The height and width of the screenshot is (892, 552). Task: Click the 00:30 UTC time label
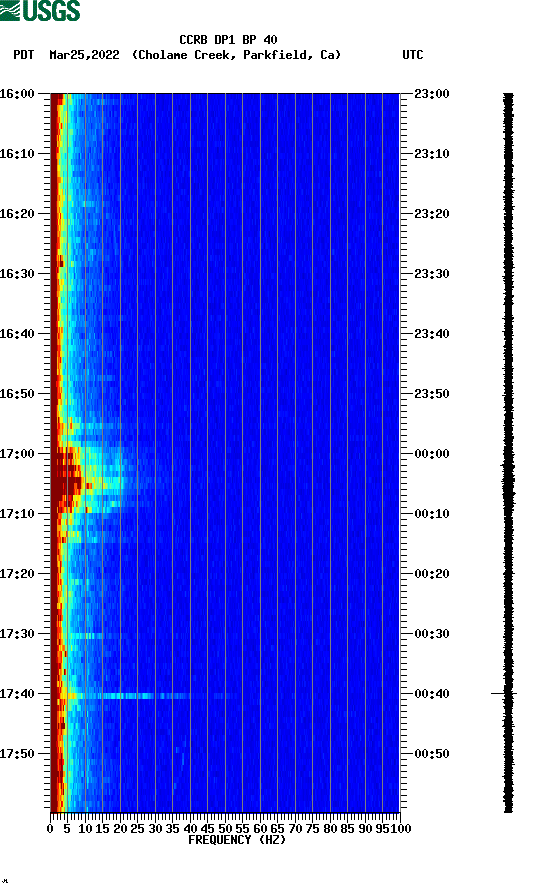pos(432,634)
